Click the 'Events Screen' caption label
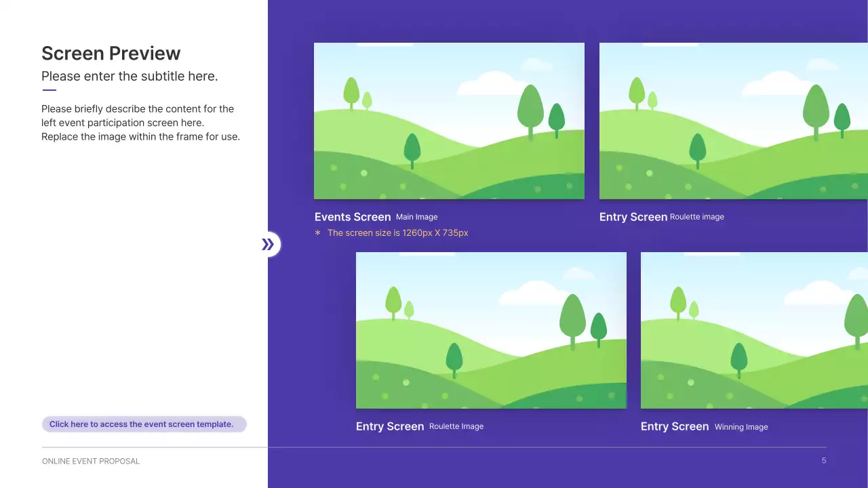Viewport: 868px width, 488px height. coord(353,217)
